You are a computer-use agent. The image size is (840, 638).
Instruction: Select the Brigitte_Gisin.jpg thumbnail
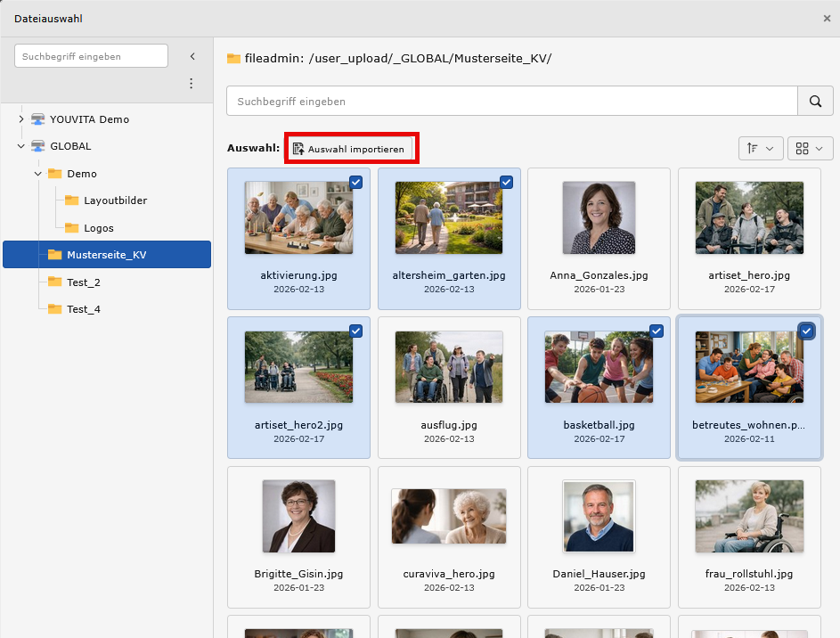coord(299,516)
